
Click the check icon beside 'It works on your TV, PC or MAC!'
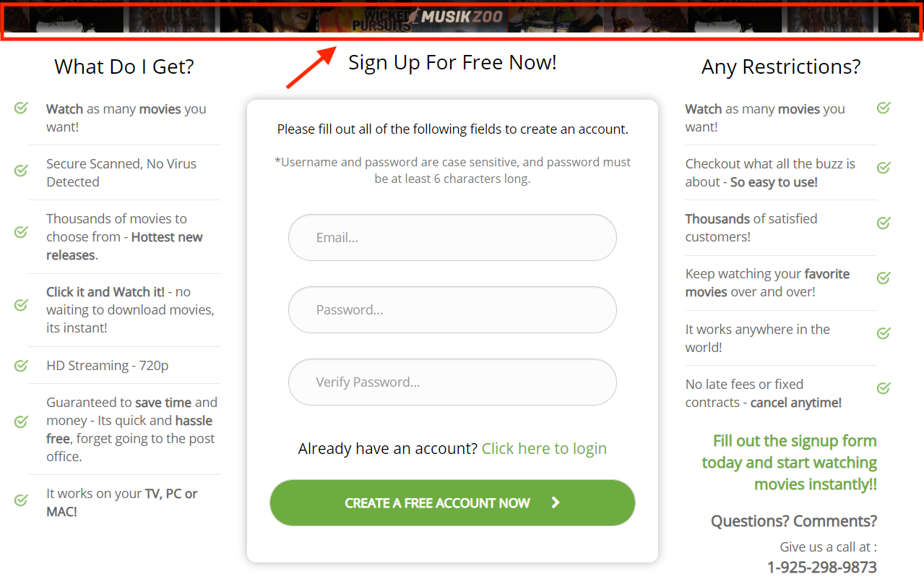tap(21, 500)
